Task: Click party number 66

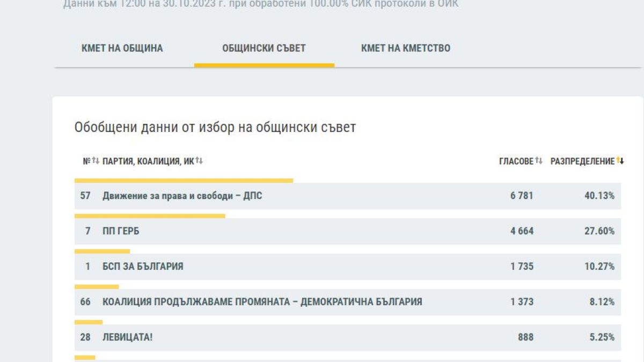Action: tap(85, 302)
